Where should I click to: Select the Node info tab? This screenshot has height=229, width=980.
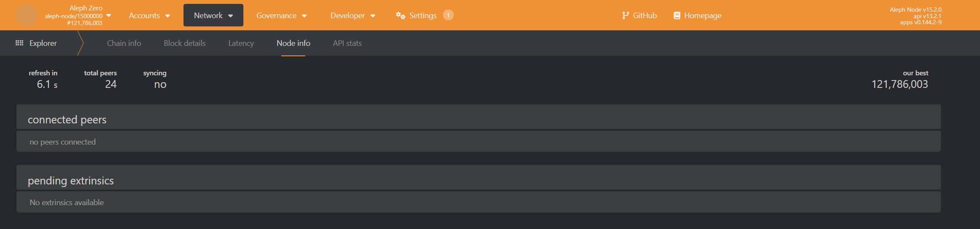tap(293, 43)
